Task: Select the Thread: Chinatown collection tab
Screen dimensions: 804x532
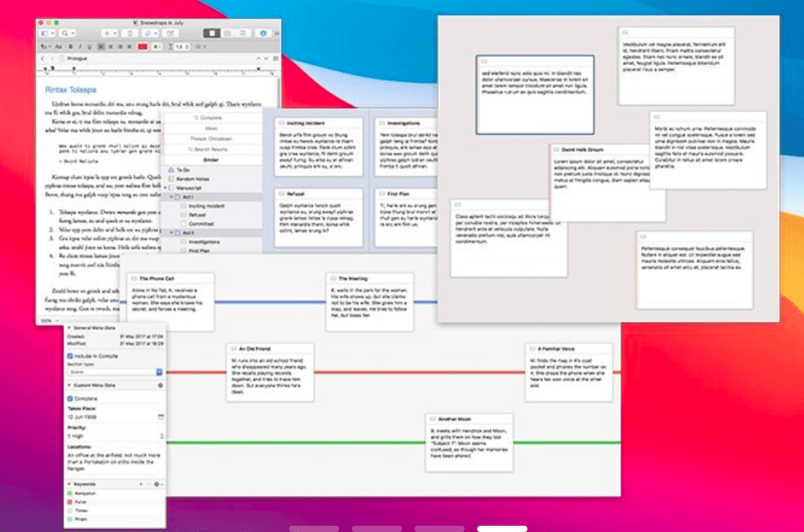Action: click(212, 139)
